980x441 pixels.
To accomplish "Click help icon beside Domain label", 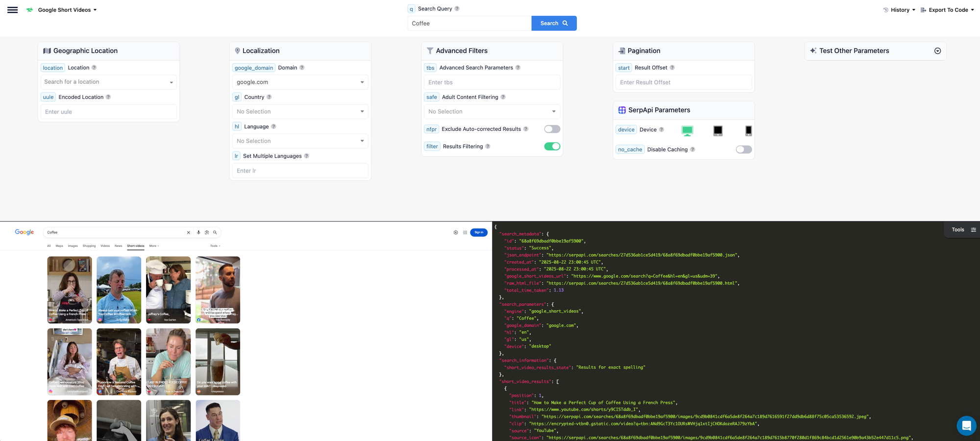I will pyautogui.click(x=302, y=68).
